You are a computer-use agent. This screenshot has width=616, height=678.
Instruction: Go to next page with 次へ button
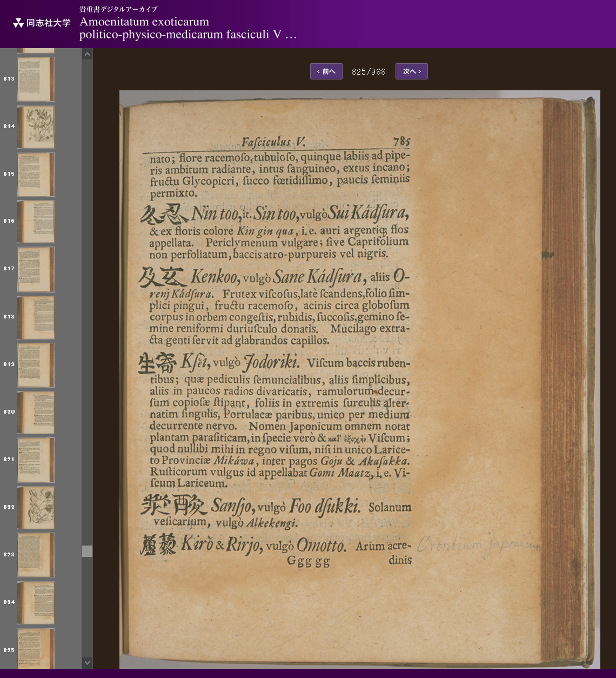(x=411, y=71)
